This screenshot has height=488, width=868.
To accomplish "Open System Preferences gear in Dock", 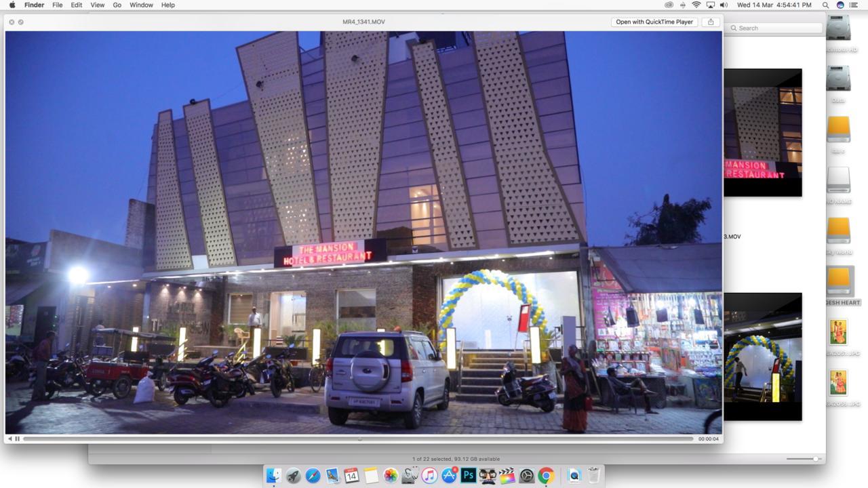I will coord(526,476).
